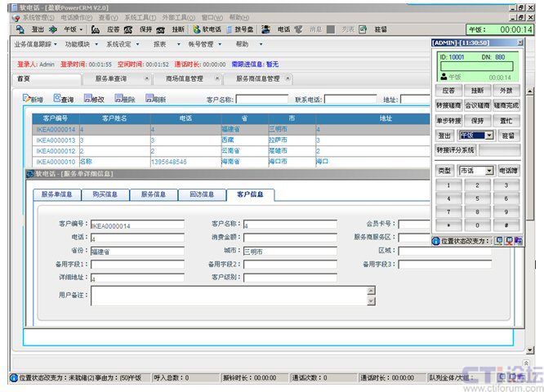Screen dimensions: 544x392
Task: Click the 查询 (search) icon in the record toolbar
Action: (57, 99)
